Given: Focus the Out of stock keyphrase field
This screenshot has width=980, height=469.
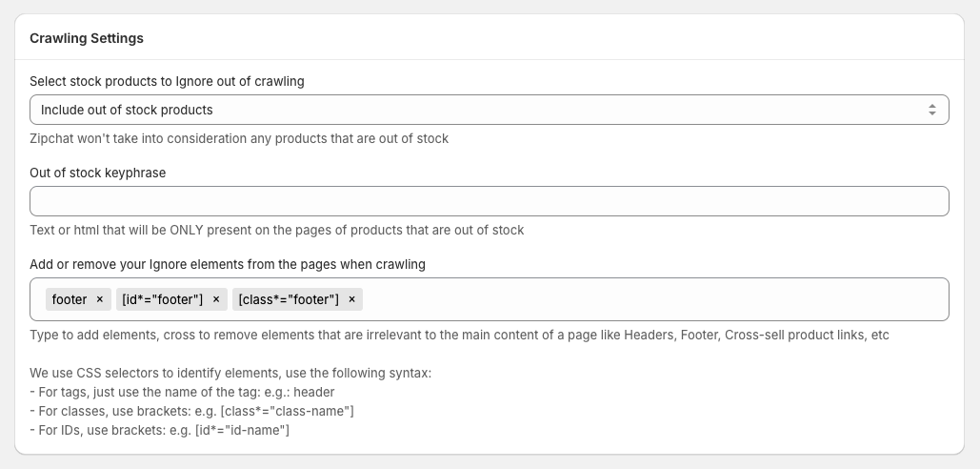Looking at the screenshot, I should pos(490,201).
